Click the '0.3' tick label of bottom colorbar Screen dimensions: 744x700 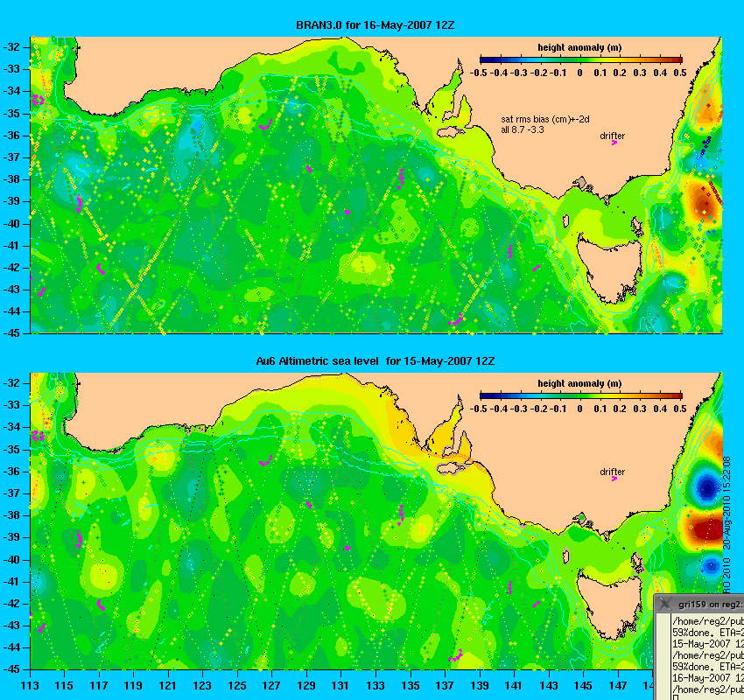click(640, 409)
